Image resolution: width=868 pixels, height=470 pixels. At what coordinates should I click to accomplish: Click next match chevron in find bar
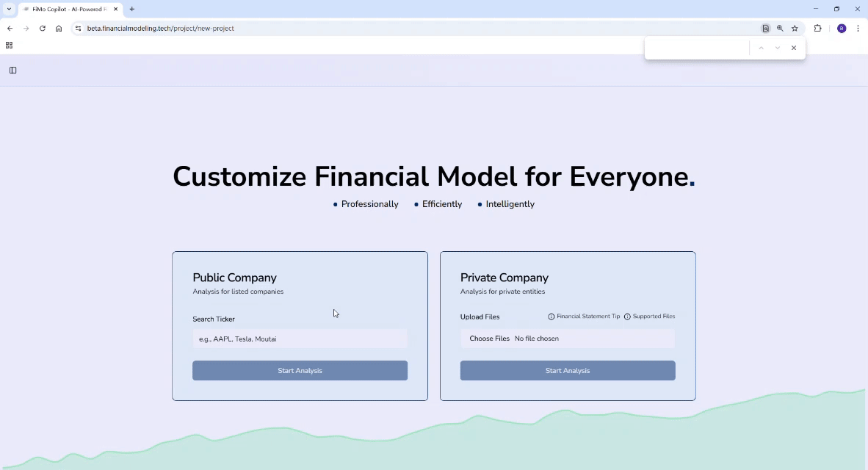pyautogui.click(x=777, y=47)
